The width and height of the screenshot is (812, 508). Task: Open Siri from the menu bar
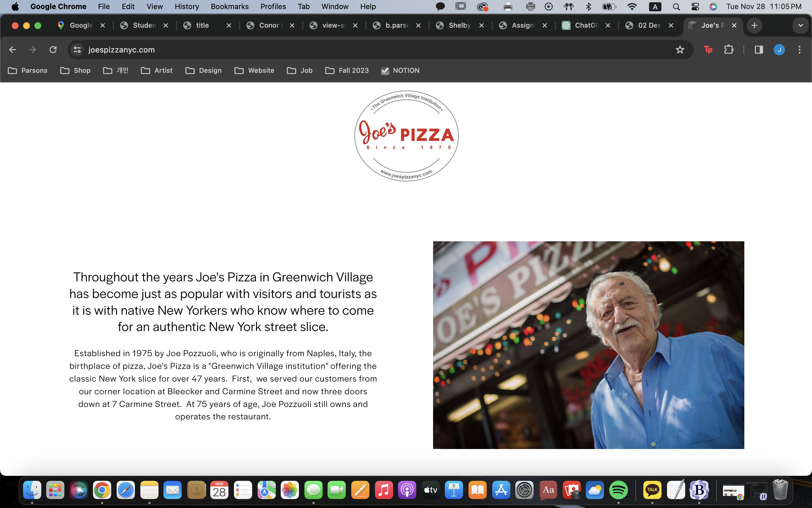coord(713,7)
